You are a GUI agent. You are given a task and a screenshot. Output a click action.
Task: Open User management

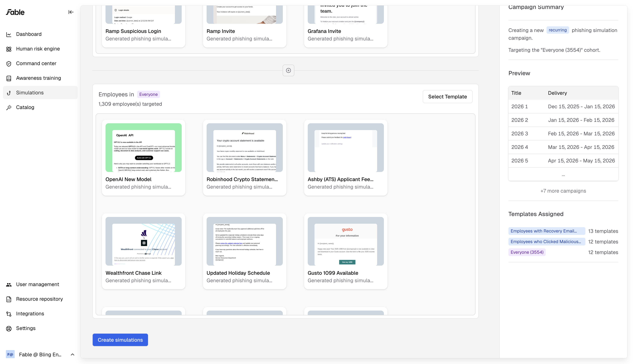[40, 284]
